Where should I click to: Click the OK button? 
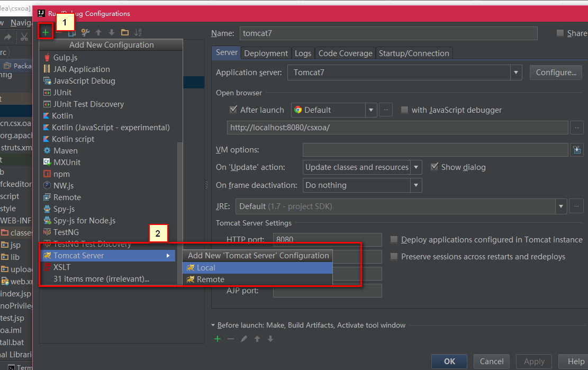coord(449,362)
